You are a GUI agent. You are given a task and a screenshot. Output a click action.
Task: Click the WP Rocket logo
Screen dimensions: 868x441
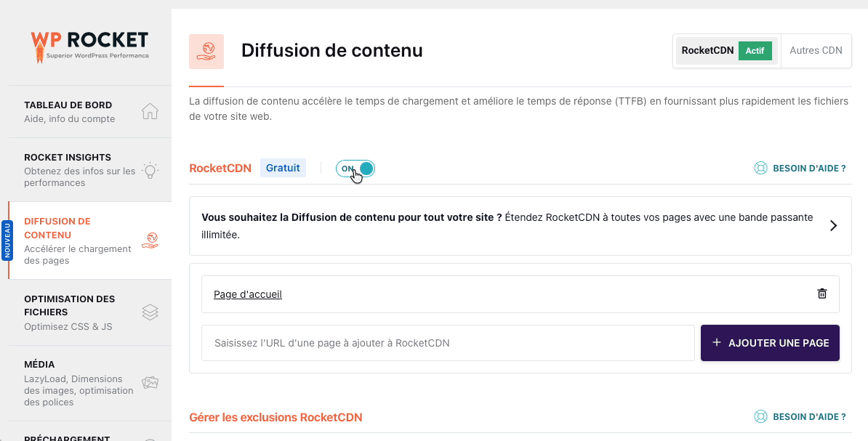click(89, 46)
